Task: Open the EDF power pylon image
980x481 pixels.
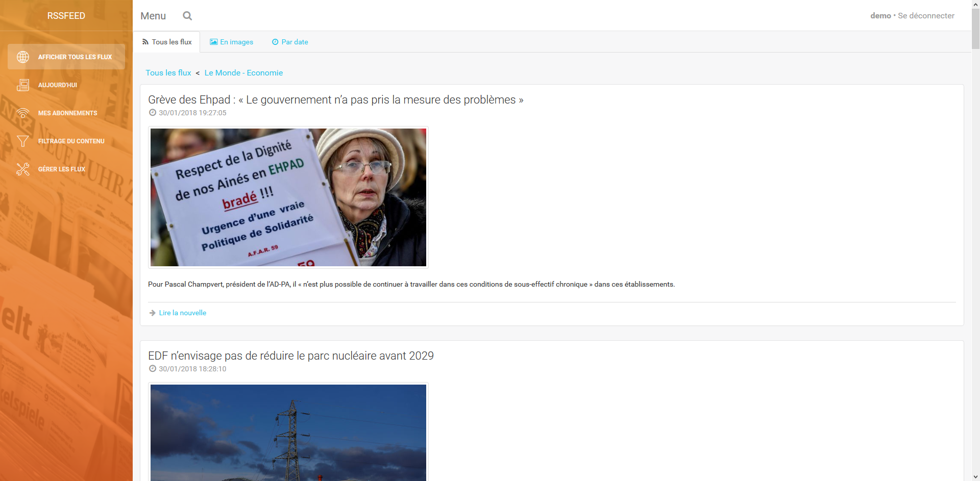Action: pyautogui.click(x=288, y=433)
